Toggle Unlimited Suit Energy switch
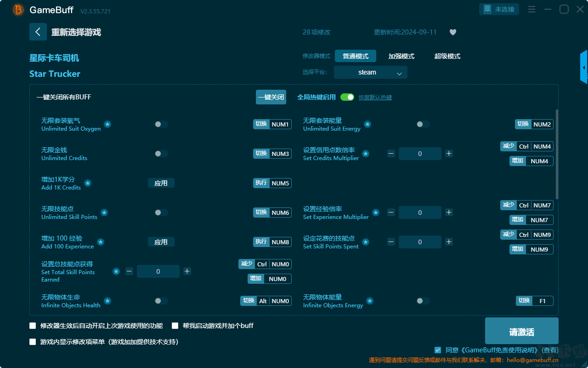The width and height of the screenshot is (588, 368). click(x=423, y=124)
